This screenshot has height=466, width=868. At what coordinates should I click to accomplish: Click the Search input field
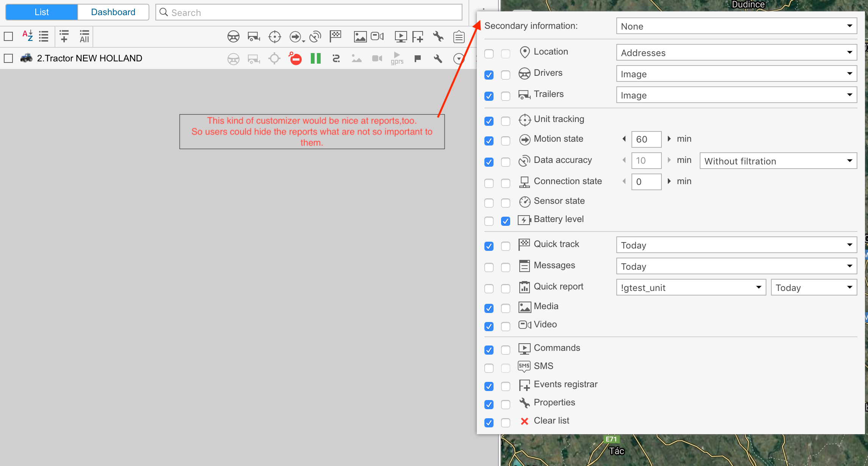[x=309, y=13]
